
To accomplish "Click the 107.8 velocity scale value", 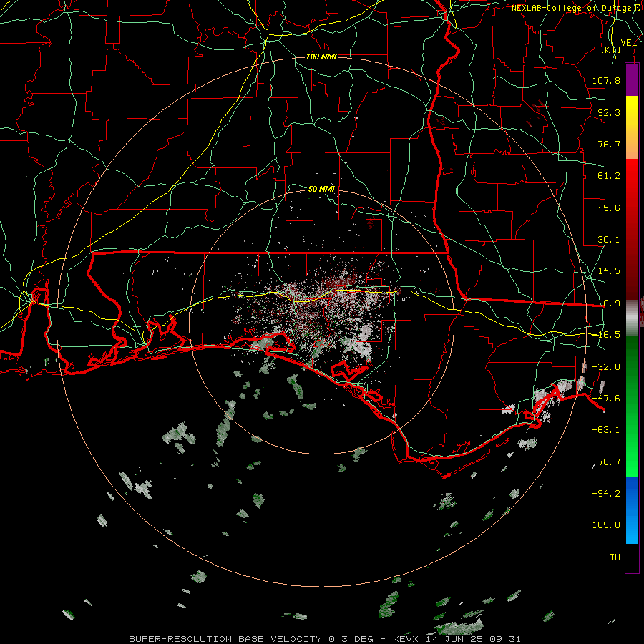I will 606,80.
